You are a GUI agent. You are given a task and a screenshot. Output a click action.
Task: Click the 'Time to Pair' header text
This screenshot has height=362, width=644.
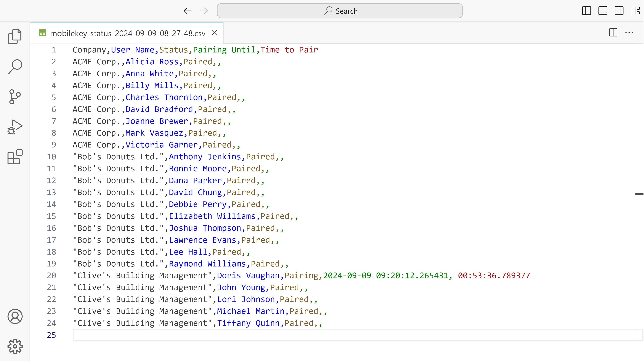point(289,50)
